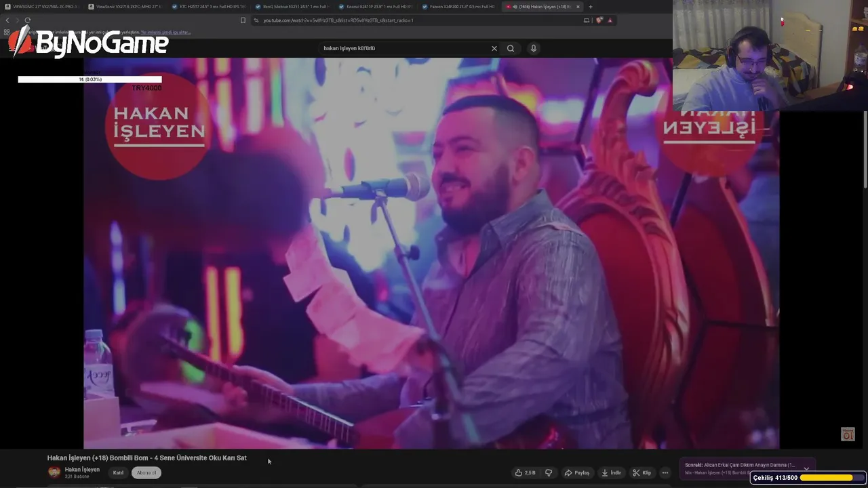Click the video title text
Image resolution: width=868 pixels, height=488 pixels.
click(x=146, y=458)
